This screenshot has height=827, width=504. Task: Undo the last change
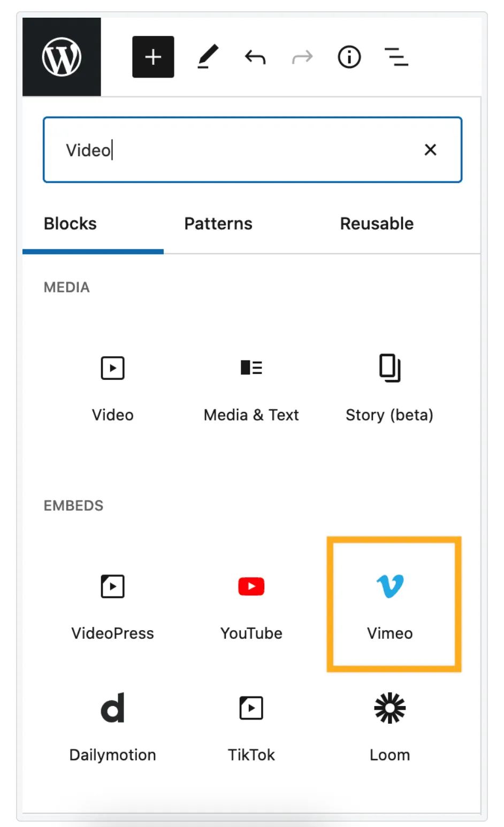pyautogui.click(x=255, y=57)
